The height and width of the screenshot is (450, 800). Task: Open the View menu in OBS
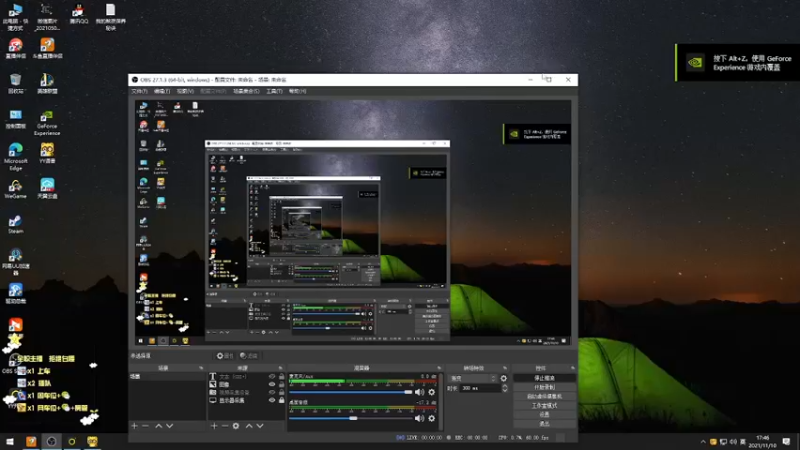point(185,91)
